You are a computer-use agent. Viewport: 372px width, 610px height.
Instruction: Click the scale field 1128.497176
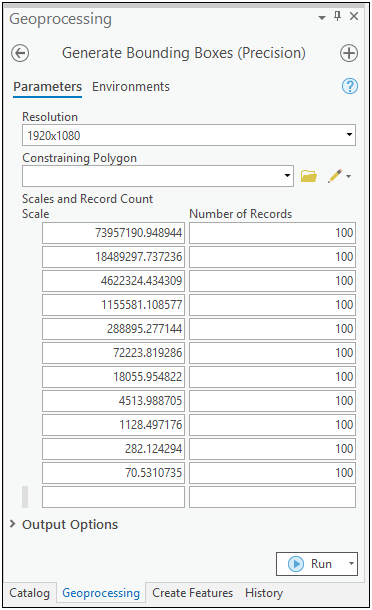point(113,425)
